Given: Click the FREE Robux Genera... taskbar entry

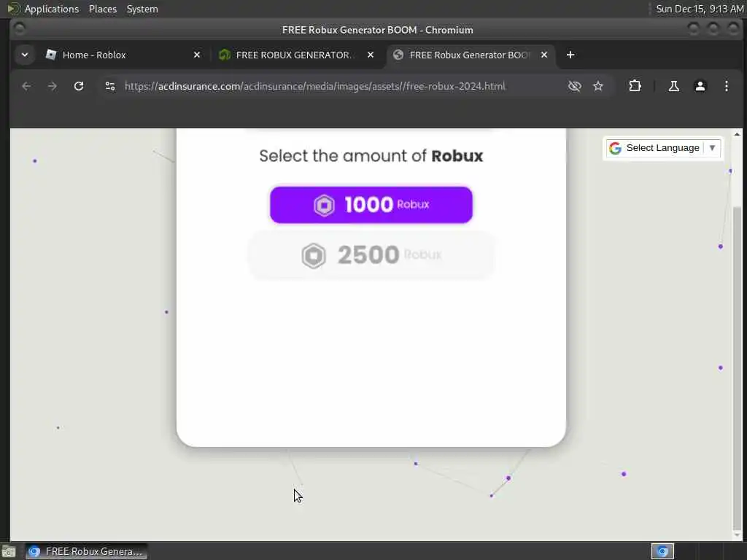Looking at the screenshot, I should pyautogui.click(x=86, y=551).
